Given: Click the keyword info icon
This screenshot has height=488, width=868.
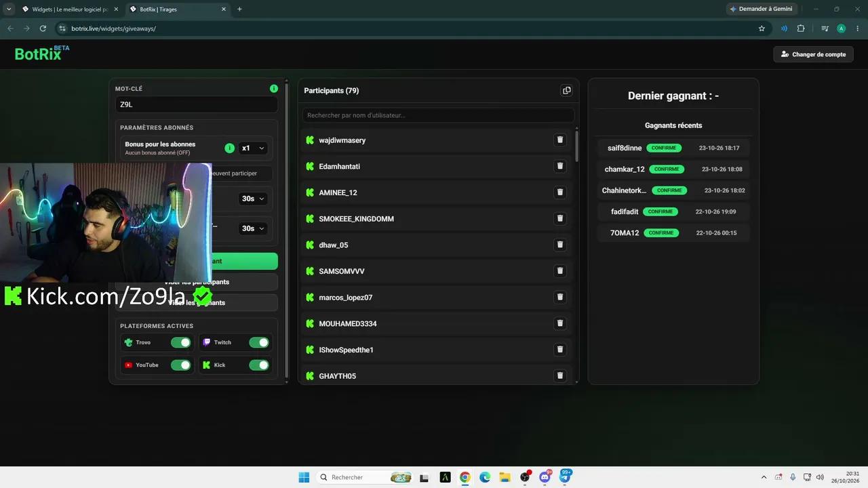Looking at the screenshot, I should coord(274,89).
